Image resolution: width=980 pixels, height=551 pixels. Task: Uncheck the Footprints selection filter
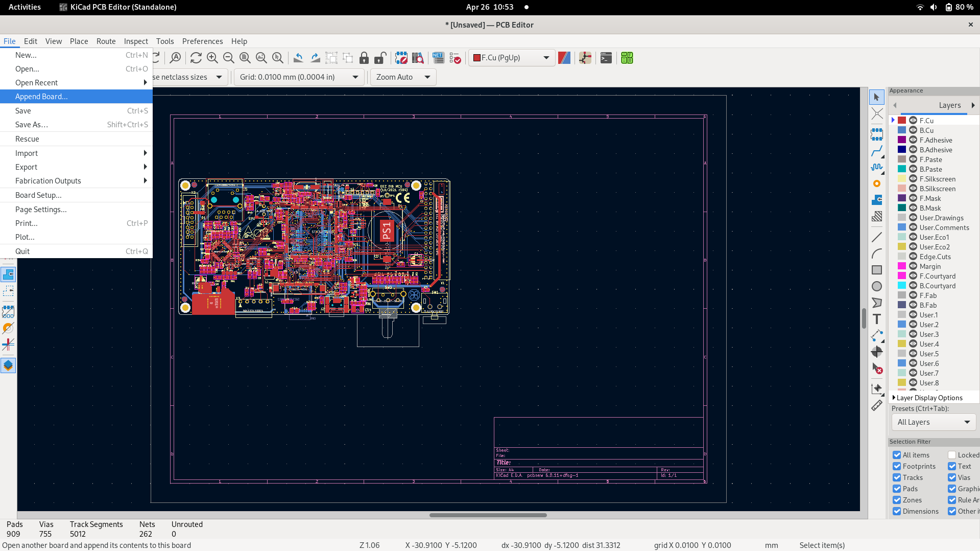(x=897, y=466)
